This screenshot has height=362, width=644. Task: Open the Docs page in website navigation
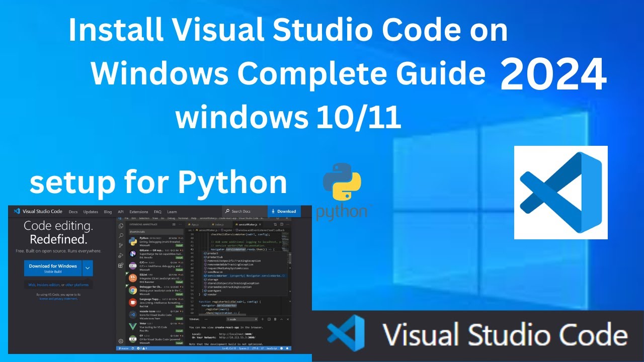(73, 212)
